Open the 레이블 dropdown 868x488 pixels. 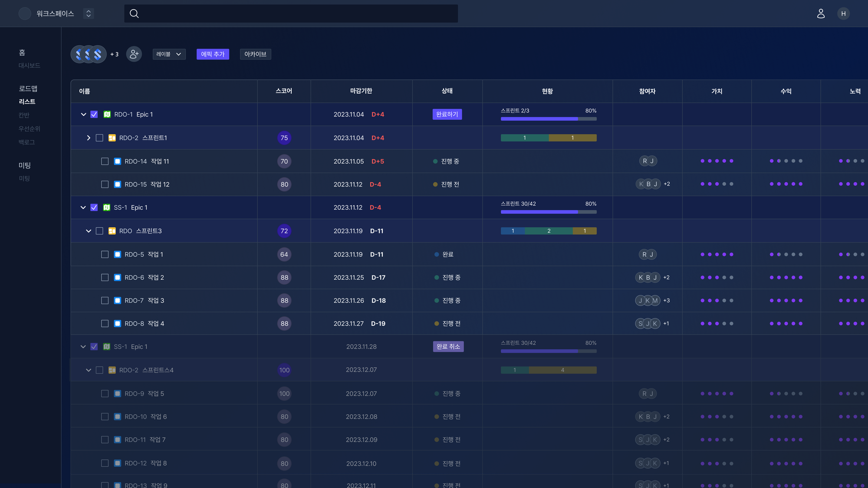169,54
